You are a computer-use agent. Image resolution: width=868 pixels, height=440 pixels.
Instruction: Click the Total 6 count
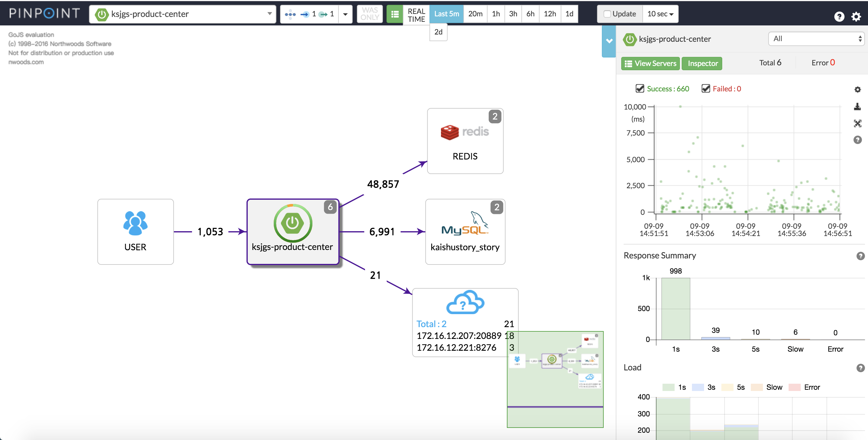pyautogui.click(x=770, y=63)
